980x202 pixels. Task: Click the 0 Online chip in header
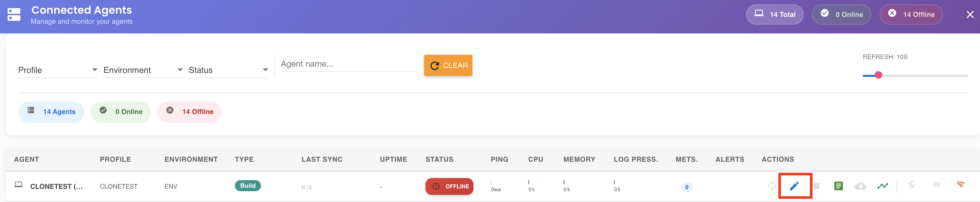tap(841, 14)
